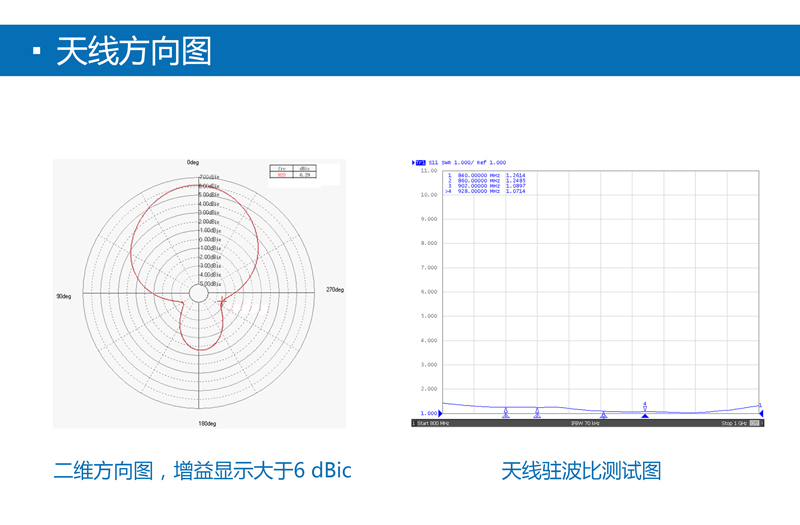Click the 11.00 y-axis label
The height and width of the screenshot is (525, 800).
click(429, 170)
